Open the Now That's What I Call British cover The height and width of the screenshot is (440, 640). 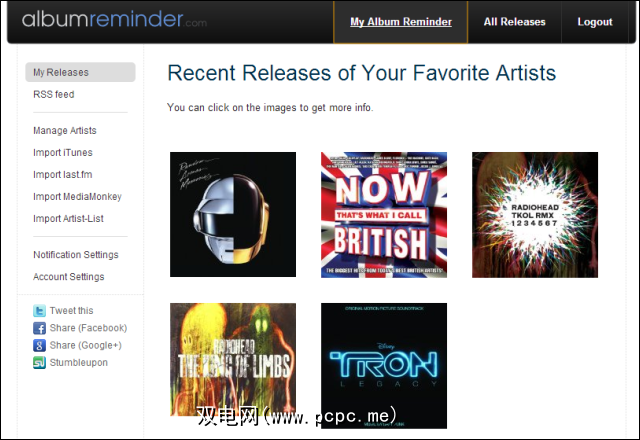384,215
